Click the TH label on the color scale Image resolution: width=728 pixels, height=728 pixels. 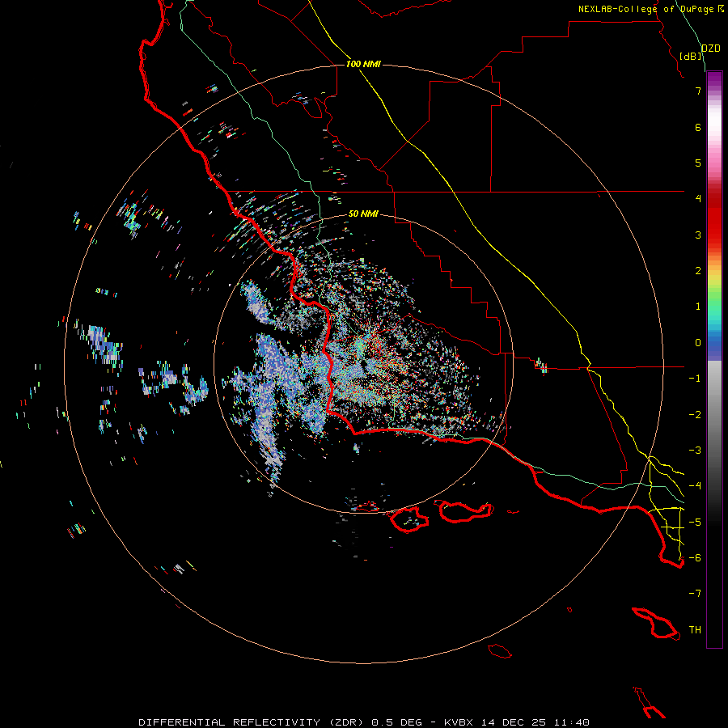[x=695, y=630]
